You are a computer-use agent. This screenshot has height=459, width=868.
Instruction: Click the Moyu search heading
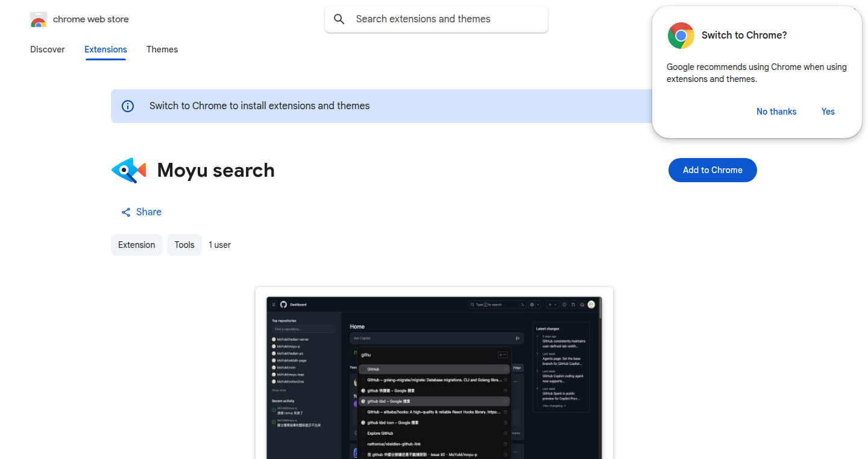point(216,171)
